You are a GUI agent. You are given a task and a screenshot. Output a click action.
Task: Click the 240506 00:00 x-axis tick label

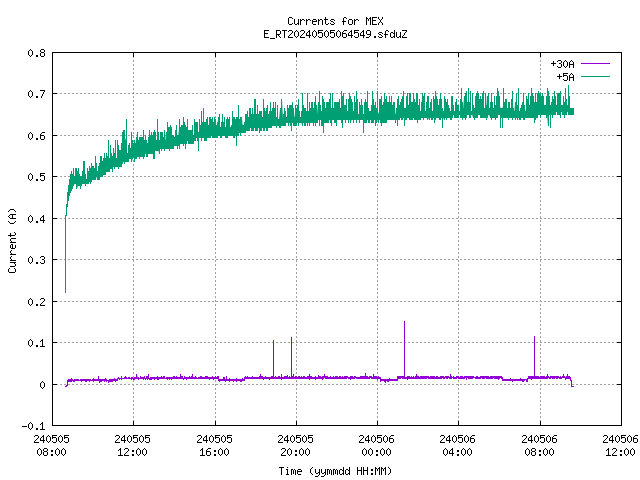(x=376, y=445)
